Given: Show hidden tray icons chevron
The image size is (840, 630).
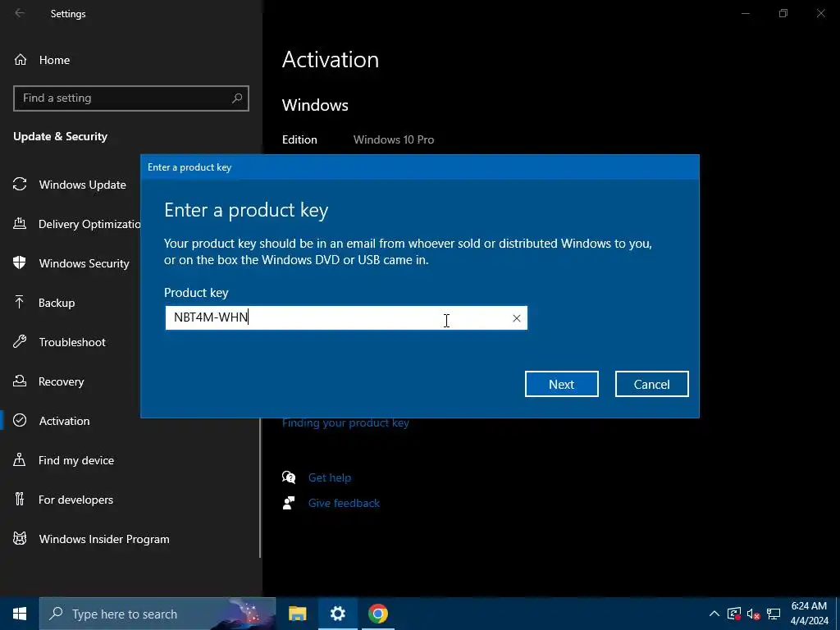Looking at the screenshot, I should click(x=714, y=614).
